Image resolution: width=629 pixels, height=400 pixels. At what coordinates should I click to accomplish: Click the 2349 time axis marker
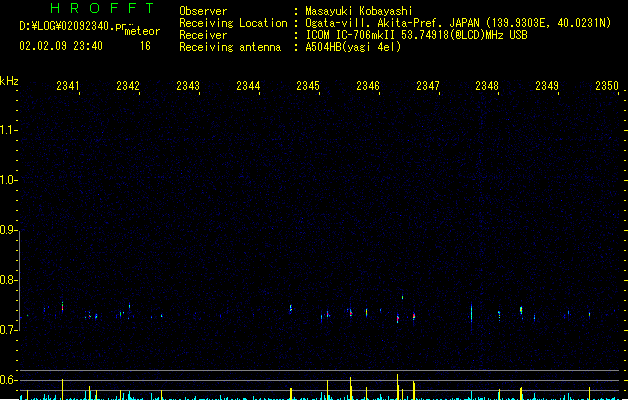click(547, 85)
